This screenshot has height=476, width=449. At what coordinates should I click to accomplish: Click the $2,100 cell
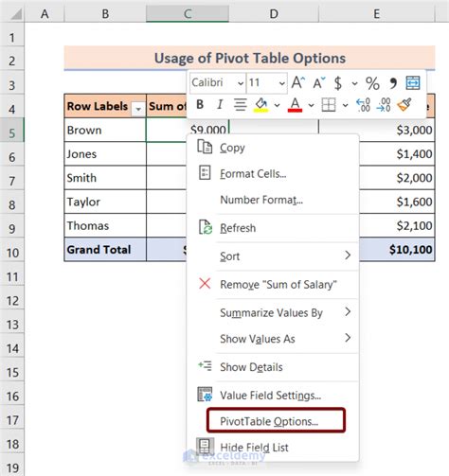397,225
